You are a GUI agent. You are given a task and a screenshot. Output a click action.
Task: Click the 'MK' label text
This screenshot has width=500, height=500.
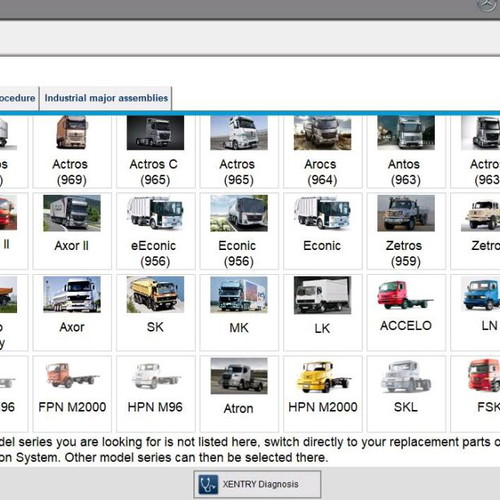(x=239, y=328)
